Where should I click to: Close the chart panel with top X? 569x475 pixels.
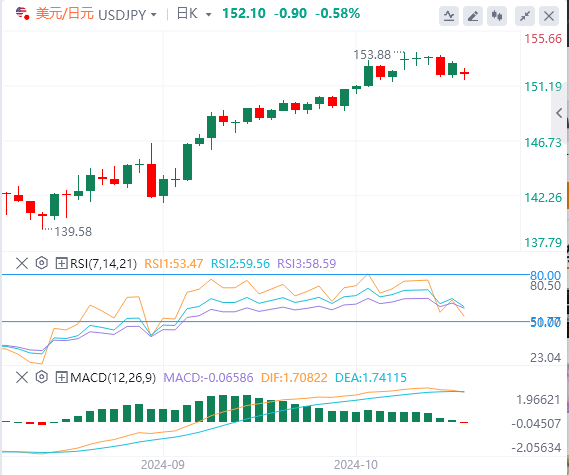click(x=549, y=16)
